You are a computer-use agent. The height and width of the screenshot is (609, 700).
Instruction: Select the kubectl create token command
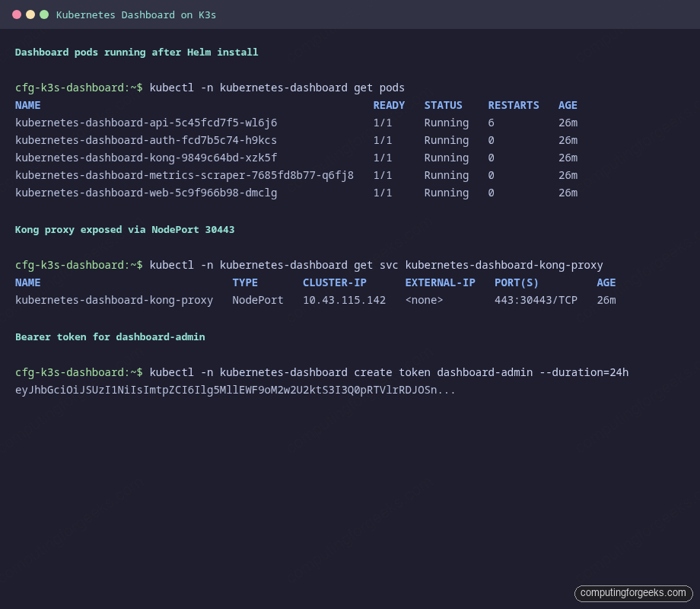coord(388,372)
